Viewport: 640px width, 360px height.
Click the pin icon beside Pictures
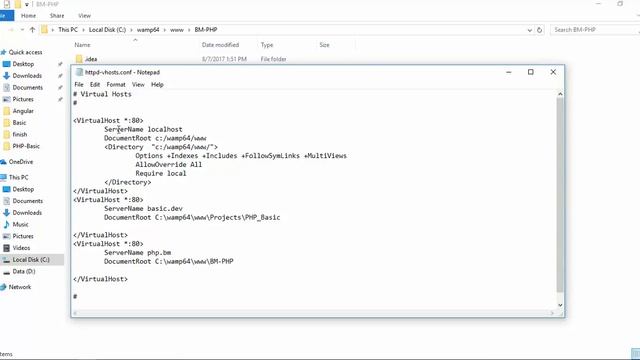click(x=60, y=99)
